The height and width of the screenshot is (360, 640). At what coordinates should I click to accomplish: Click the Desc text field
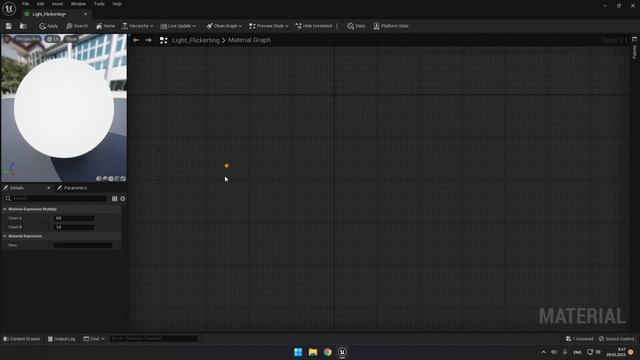point(82,245)
